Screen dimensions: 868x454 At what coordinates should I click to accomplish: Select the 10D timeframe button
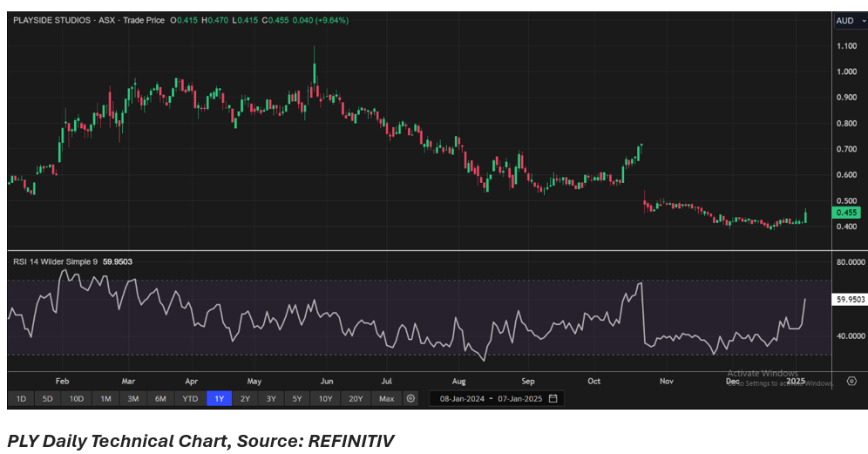point(77,398)
